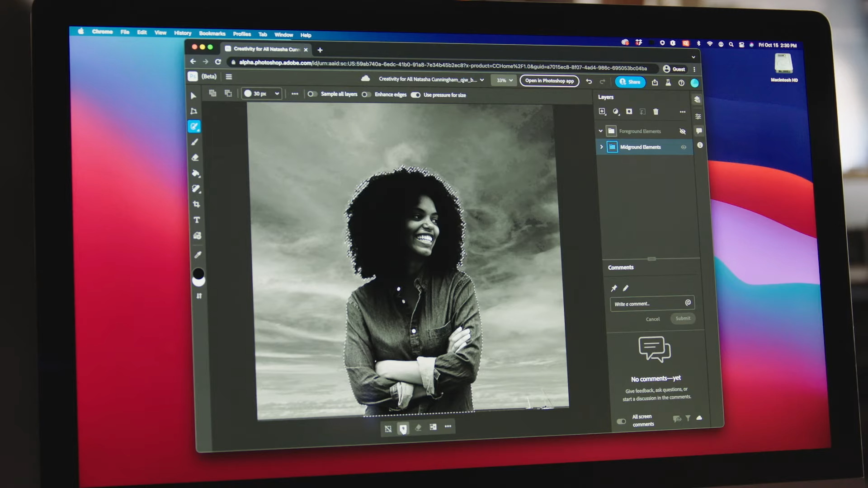Click the Undo arrow
The width and height of the screenshot is (868, 488).
pyautogui.click(x=589, y=81)
